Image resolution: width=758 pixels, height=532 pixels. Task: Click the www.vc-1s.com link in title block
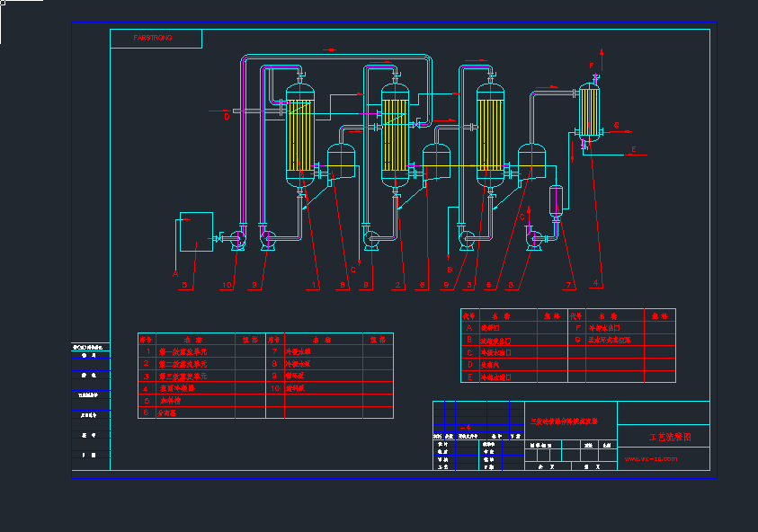651,458
